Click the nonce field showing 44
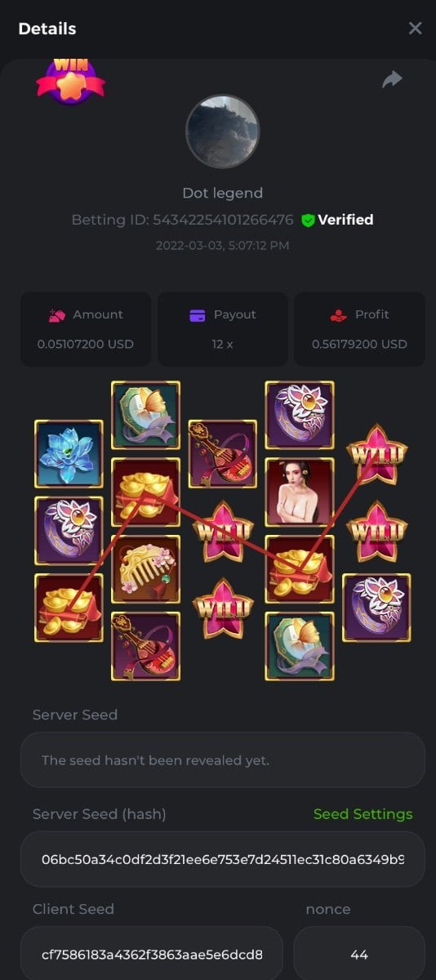 359,953
